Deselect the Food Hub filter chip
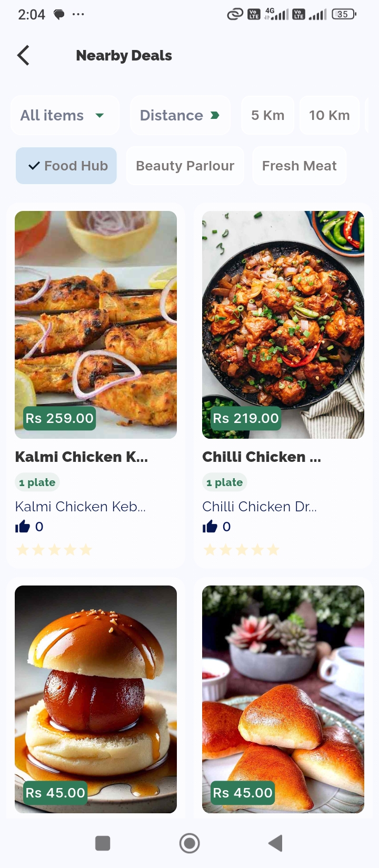The height and width of the screenshot is (868, 379). [x=66, y=166]
